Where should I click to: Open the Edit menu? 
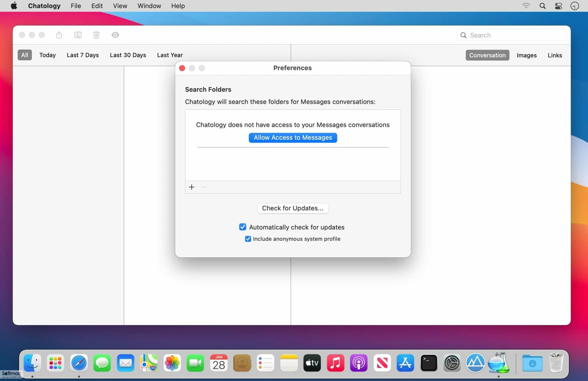(x=97, y=6)
